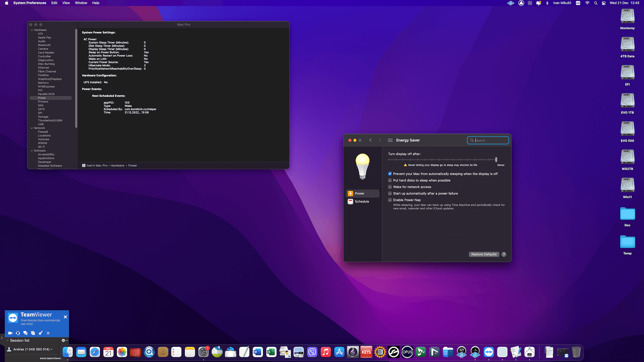Click the display off slider handle

[496, 160]
